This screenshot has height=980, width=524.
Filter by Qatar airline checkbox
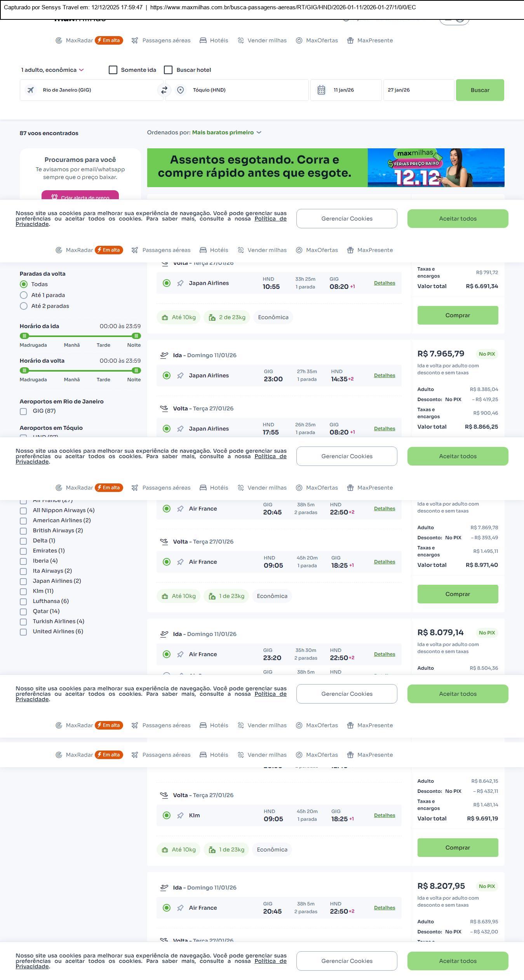[x=23, y=612]
